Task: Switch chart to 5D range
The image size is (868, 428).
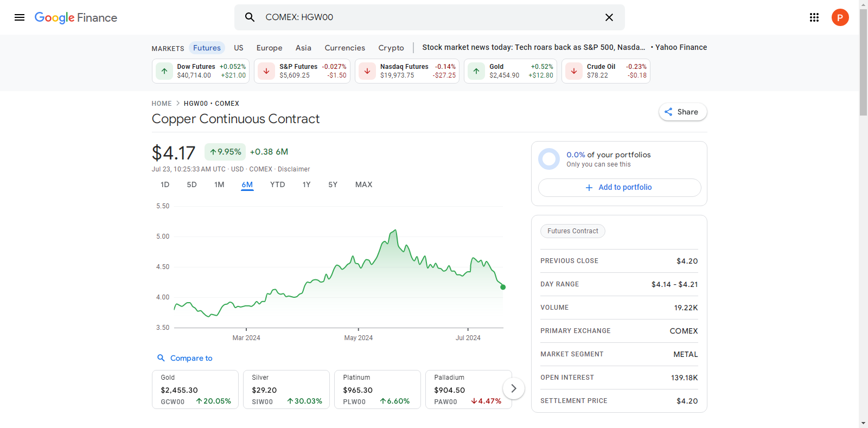Action: [192, 185]
